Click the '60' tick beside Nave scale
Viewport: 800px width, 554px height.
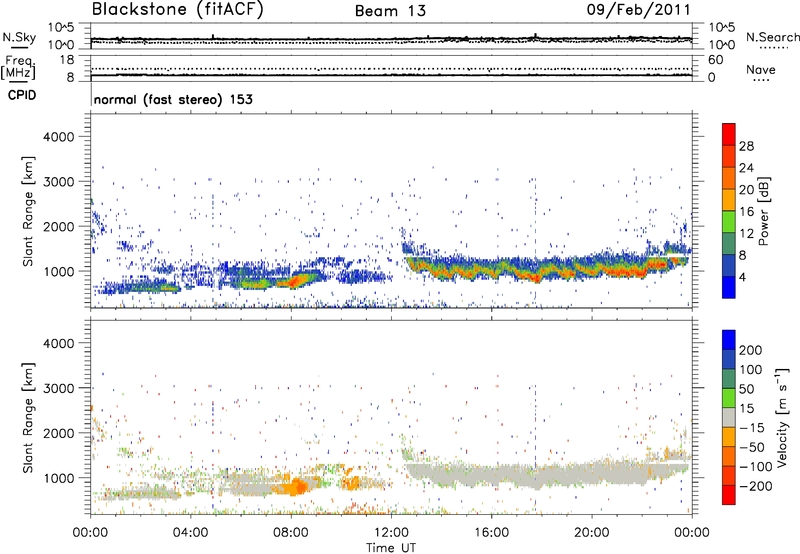tap(716, 60)
